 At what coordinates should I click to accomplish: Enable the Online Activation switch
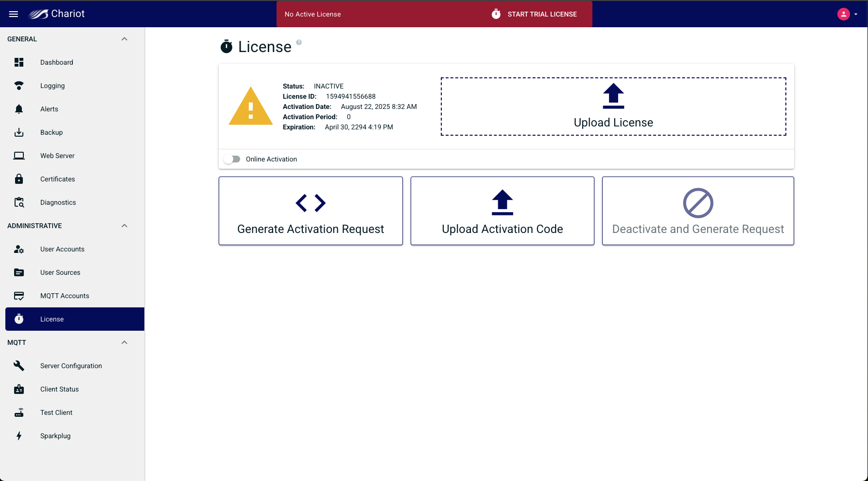point(232,159)
